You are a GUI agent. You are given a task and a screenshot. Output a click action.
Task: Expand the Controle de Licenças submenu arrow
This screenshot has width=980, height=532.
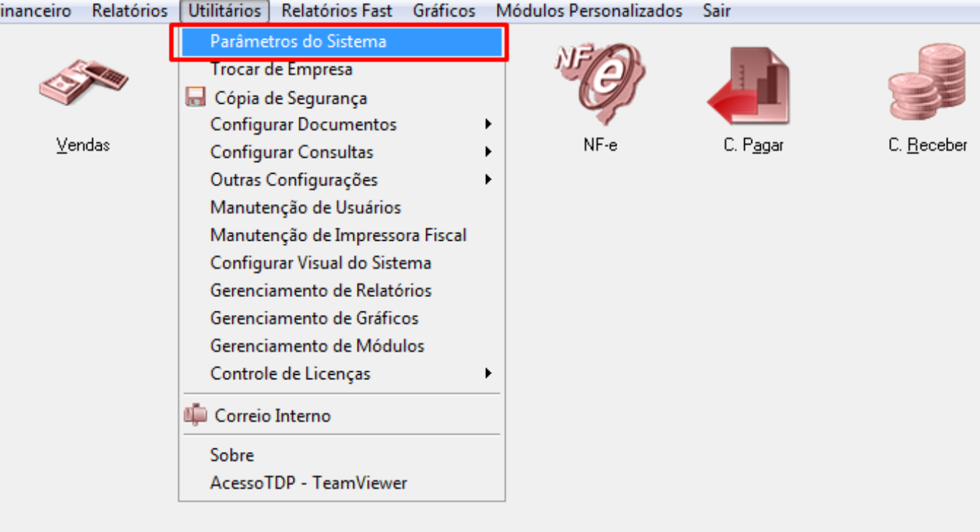[488, 373]
